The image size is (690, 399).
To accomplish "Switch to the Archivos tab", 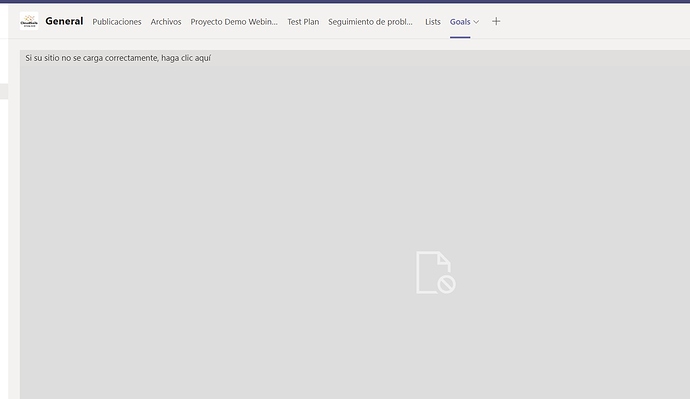I will (x=166, y=22).
